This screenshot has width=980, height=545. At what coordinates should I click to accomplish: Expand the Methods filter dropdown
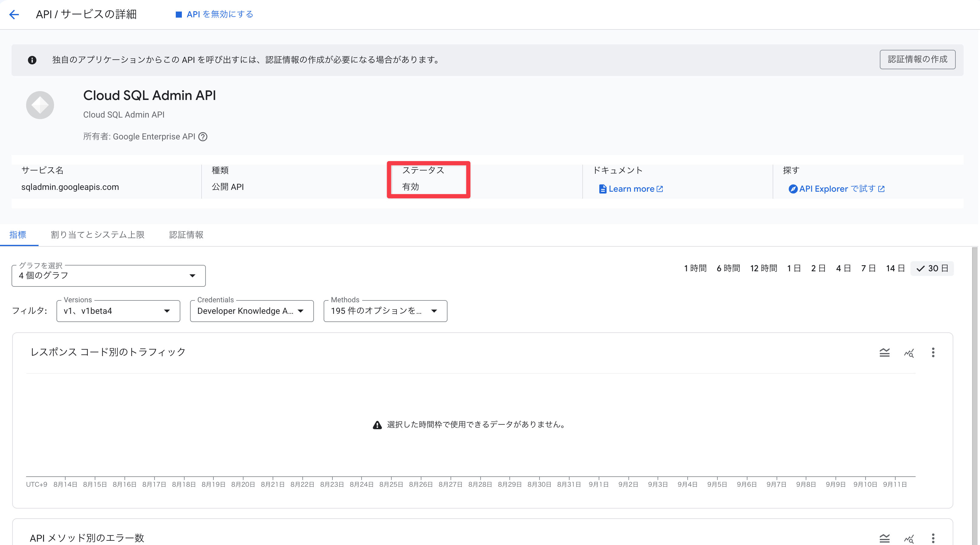(x=385, y=311)
